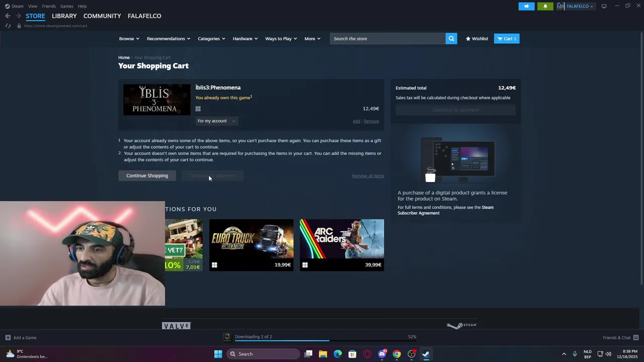Image resolution: width=644 pixels, height=362 pixels.
Task: Open Microsoft Store from the taskbar
Action: pos(352,354)
